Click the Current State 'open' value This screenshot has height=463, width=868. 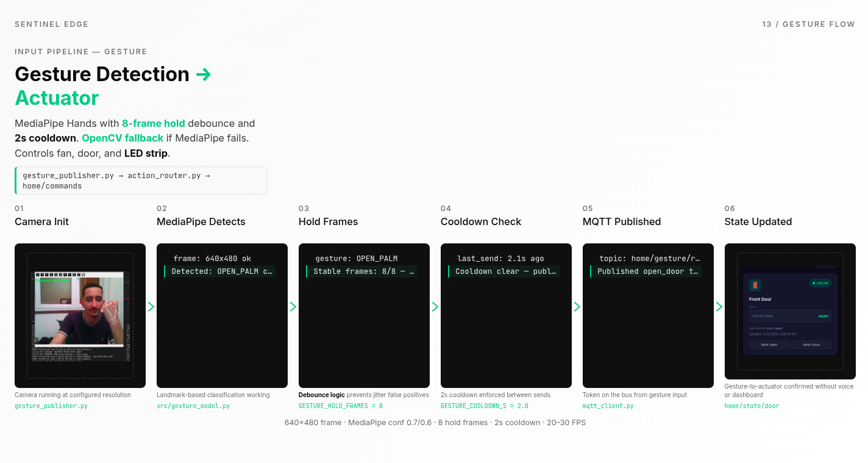[x=824, y=316]
